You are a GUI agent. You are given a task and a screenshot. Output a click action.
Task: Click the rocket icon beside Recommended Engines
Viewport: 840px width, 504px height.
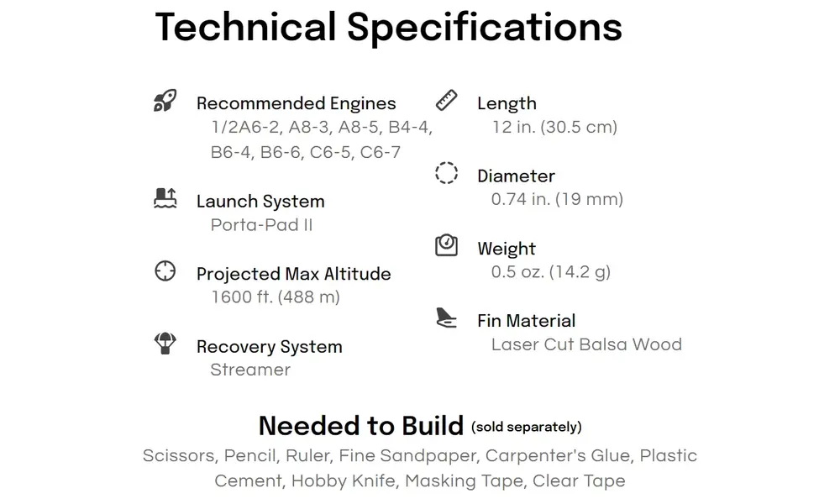click(165, 102)
